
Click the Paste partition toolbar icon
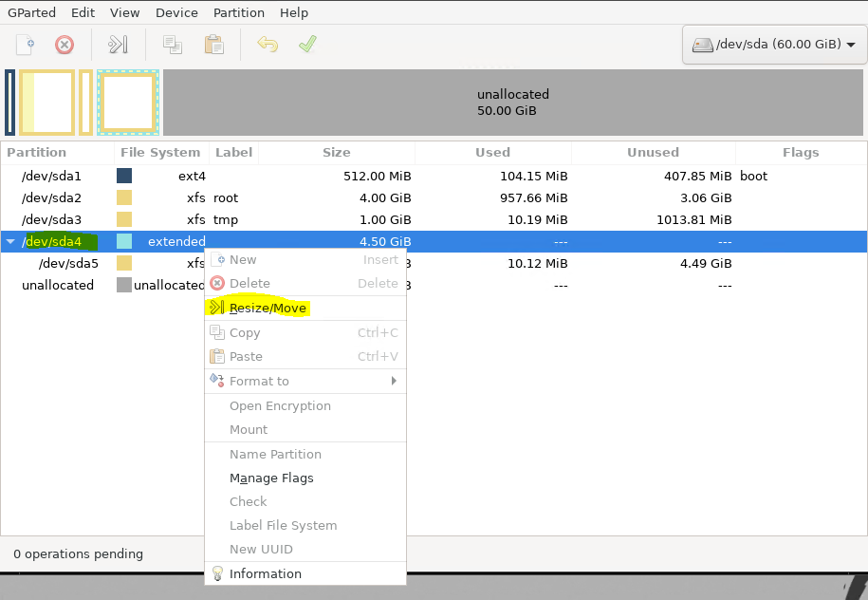(213, 45)
